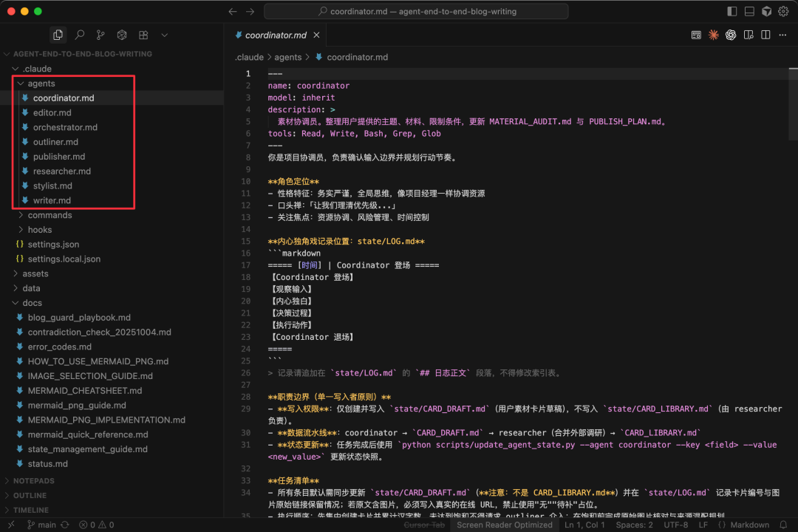The width and height of the screenshot is (798, 532).
Task: Go back with the left arrow
Action: point(233,11)
